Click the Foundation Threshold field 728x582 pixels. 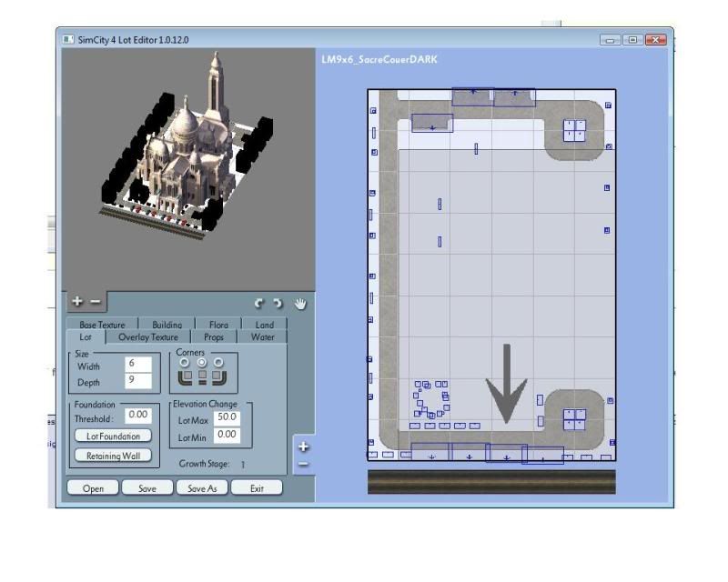click(138, 415)
